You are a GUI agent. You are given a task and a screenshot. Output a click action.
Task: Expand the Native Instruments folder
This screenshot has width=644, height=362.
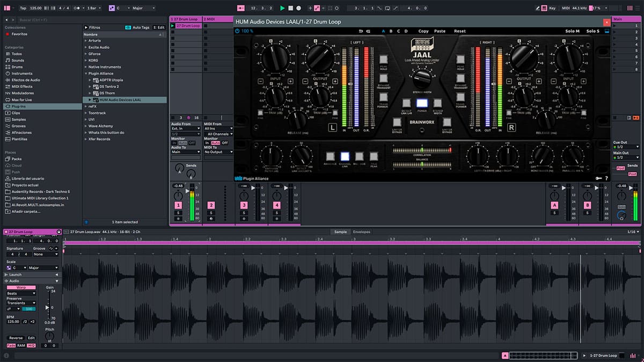[86, 67]
